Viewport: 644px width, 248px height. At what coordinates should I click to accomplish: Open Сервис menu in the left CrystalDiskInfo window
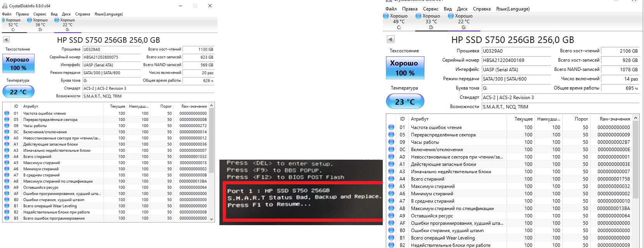[x=40, y=14]
